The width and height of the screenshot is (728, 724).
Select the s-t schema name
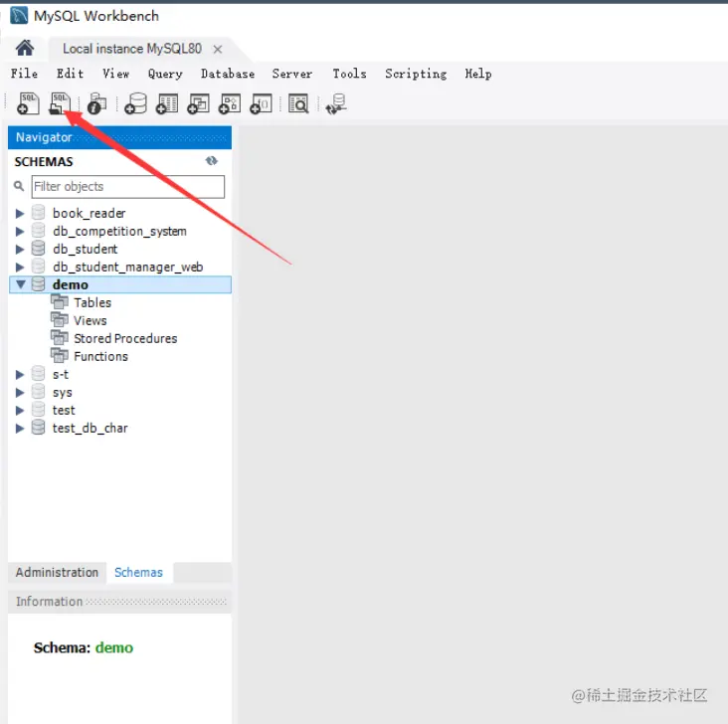[61, 374]
